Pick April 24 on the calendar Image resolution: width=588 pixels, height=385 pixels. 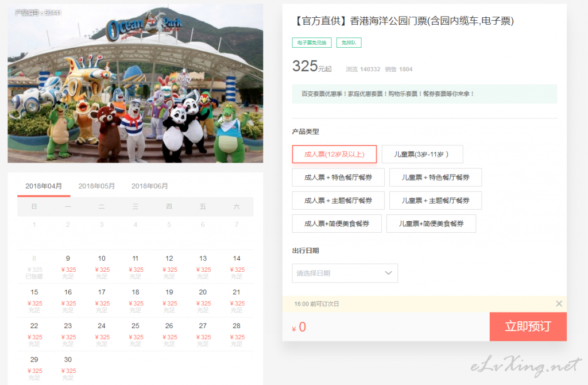pos(102,334)
